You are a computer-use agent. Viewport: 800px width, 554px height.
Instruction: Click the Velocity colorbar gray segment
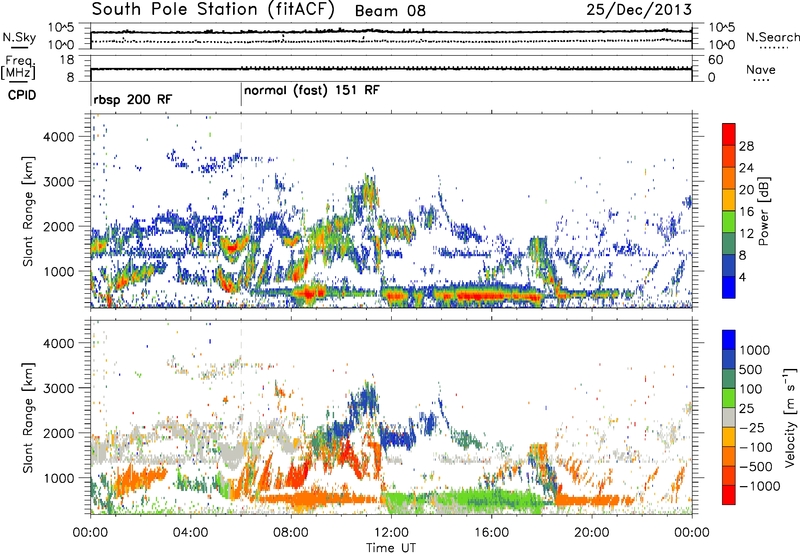coord(729,418)
